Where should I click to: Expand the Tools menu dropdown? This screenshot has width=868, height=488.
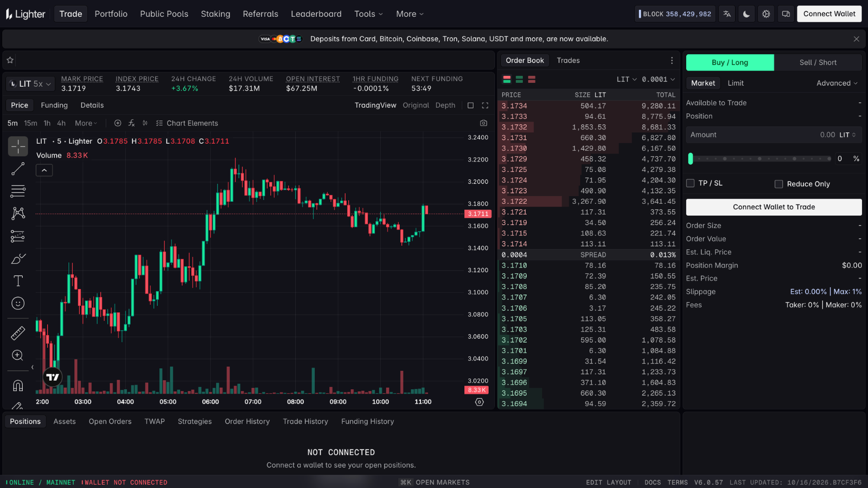click(x=368, y=14)
